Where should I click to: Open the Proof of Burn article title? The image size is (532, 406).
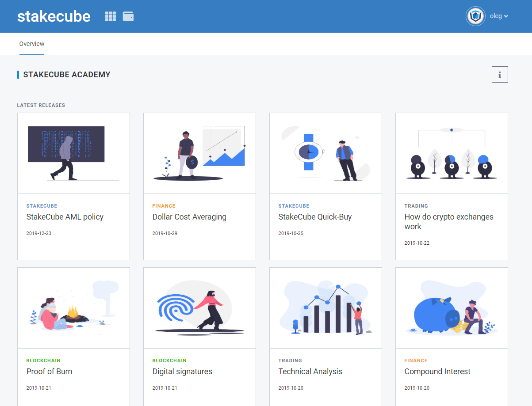49,372
